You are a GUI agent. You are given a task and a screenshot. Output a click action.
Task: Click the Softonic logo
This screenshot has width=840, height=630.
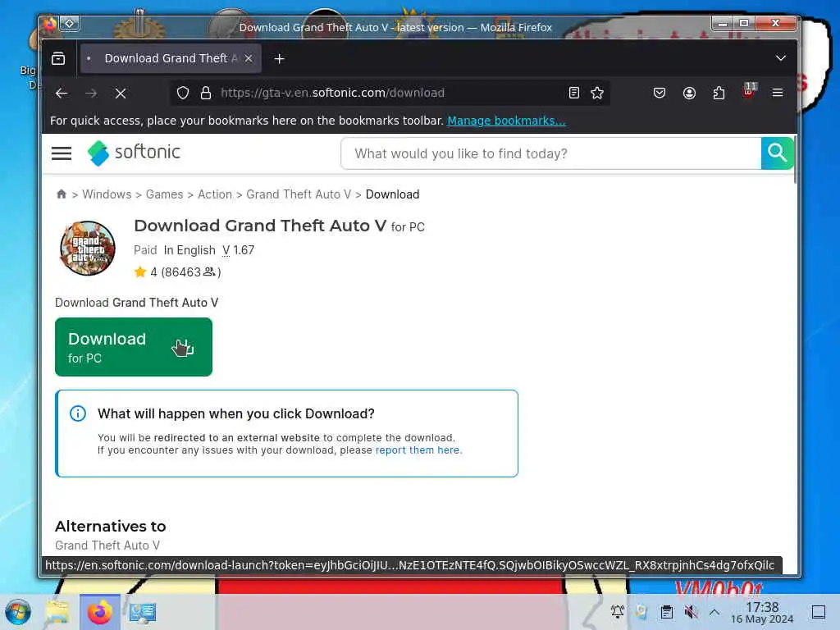coord(134,153)
